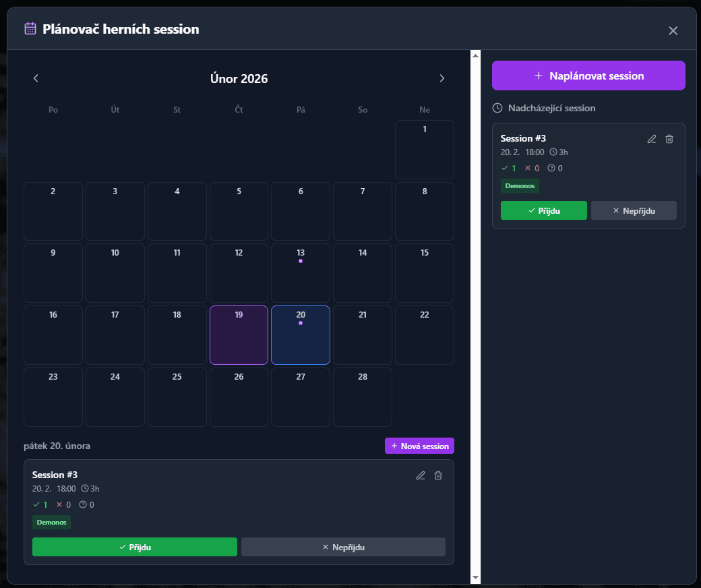Click the clock icon next to Nadcházející session

tap(497, 108)
